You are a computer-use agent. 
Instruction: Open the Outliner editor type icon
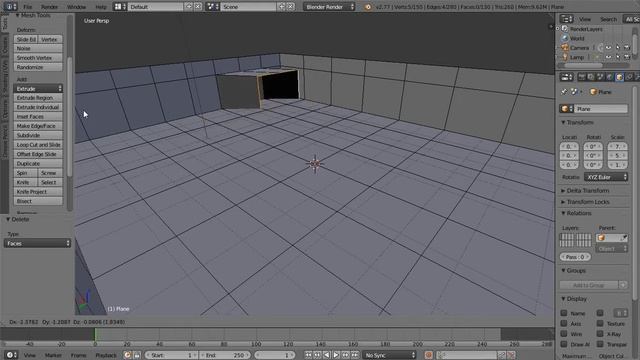click(567, 19)
